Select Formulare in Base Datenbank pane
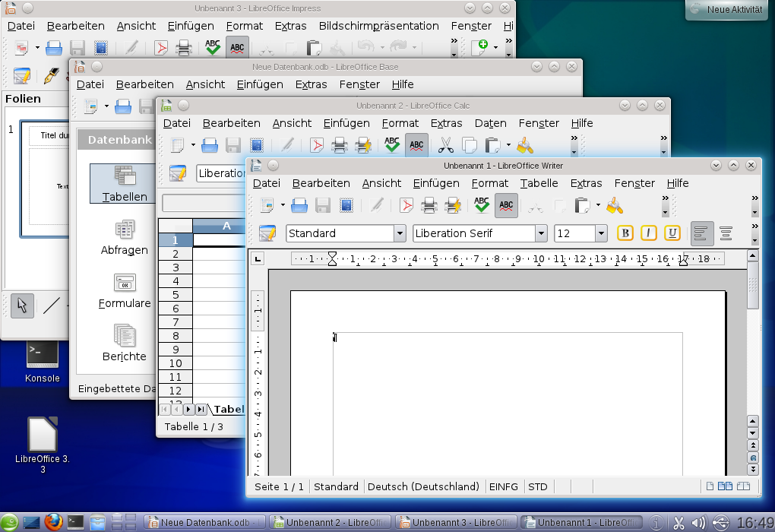The height and width of the screenshot is (532, 775). pyautogui.click(x=125, y=291)
